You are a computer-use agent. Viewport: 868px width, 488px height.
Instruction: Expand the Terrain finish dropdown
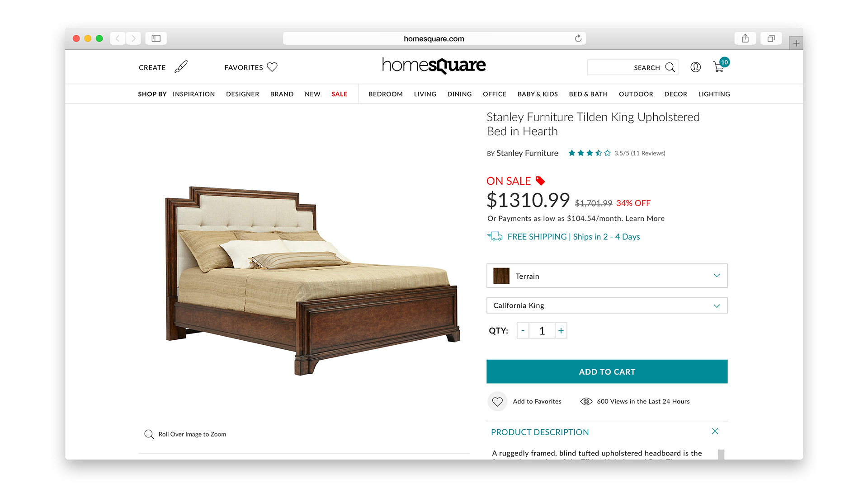[607, 276]
